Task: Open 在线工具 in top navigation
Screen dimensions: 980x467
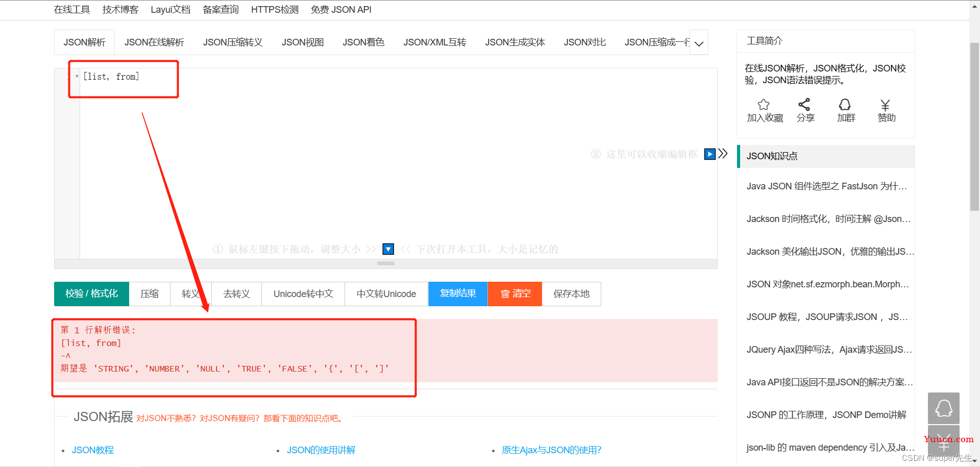Action: [x=72, y=10]
